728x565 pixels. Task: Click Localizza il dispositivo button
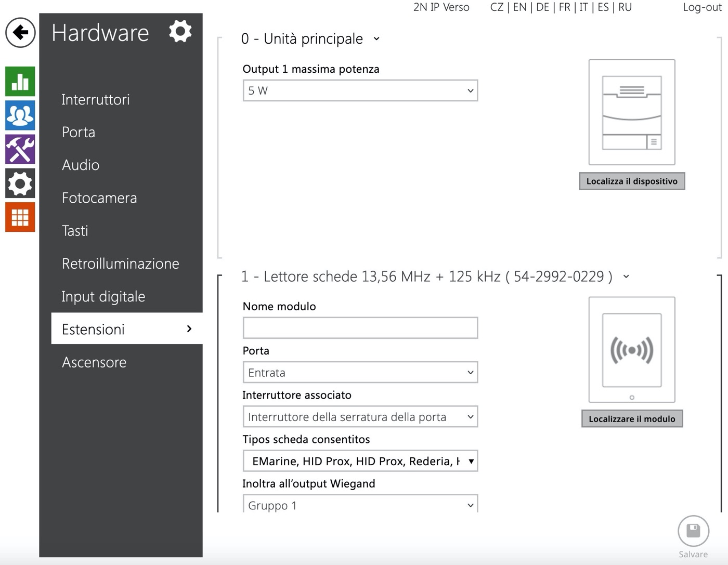632,181
